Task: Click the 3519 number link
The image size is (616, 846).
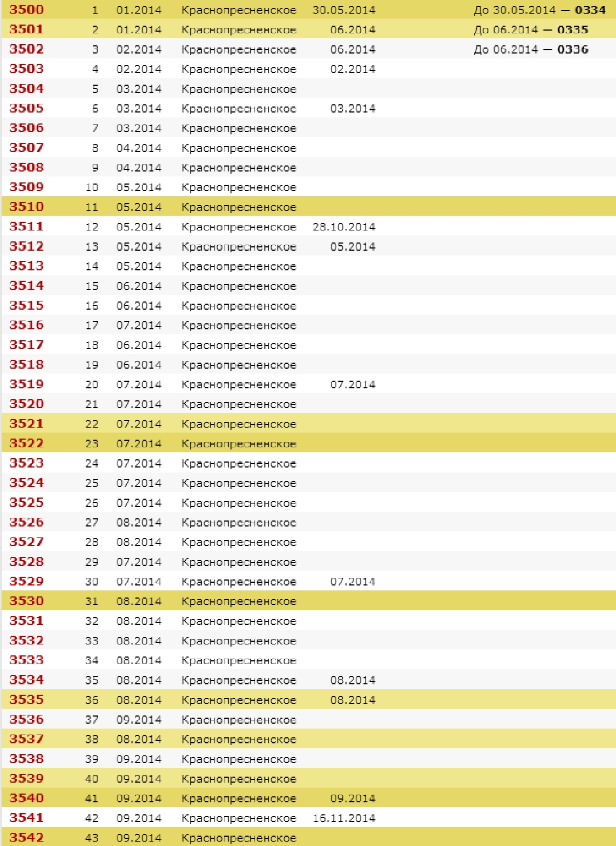Action: pyautogui.click(x=26, y=384)
